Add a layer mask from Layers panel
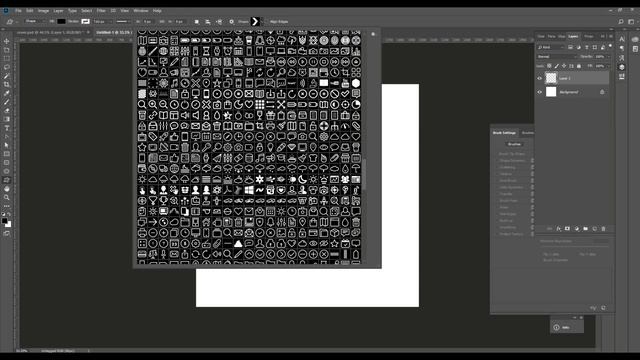The width and height of the screenshot is (640, 360). pyautogui.click(x=567, y=229)
